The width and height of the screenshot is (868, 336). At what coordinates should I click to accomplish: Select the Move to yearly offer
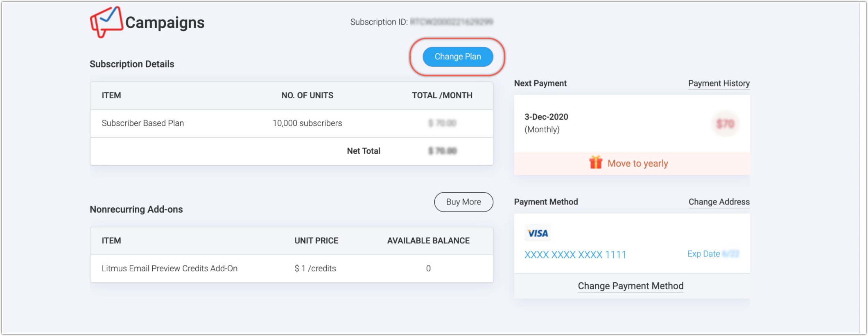(637, 163)
